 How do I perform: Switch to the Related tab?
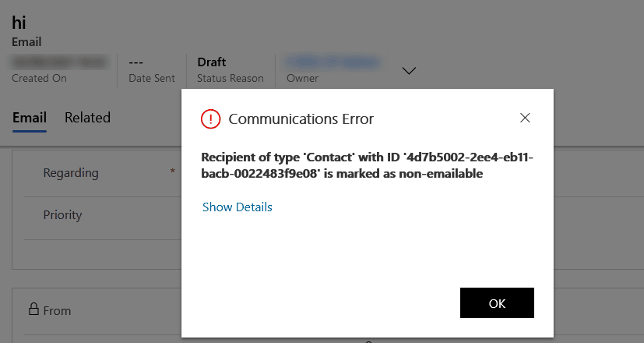pyautogui.click(x=87, y=118)
